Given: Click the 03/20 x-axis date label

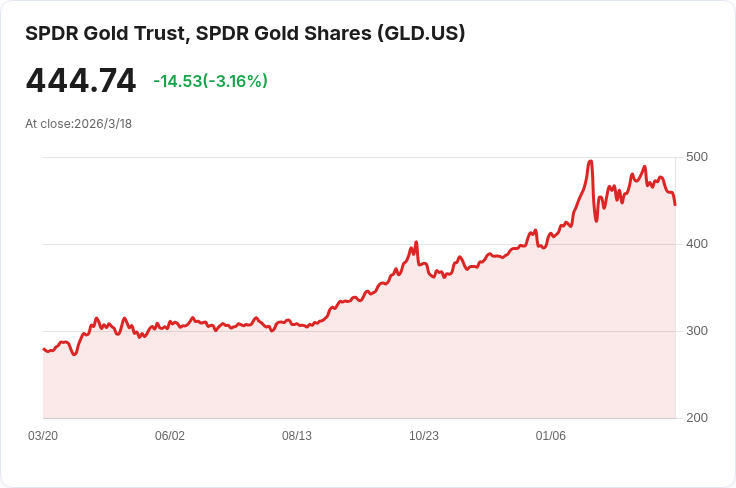Looking at the screenshot, I should pos(43,436).
